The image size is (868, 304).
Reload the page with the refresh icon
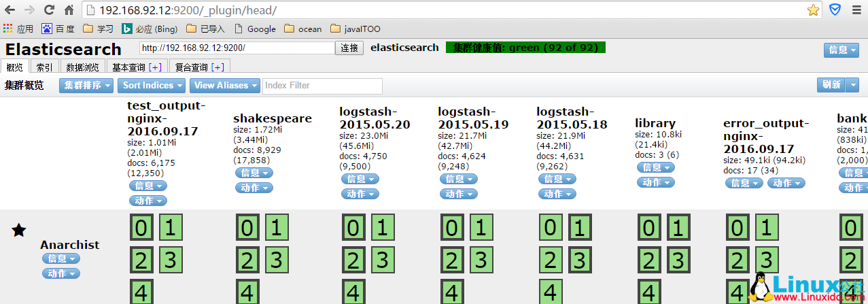49,10
